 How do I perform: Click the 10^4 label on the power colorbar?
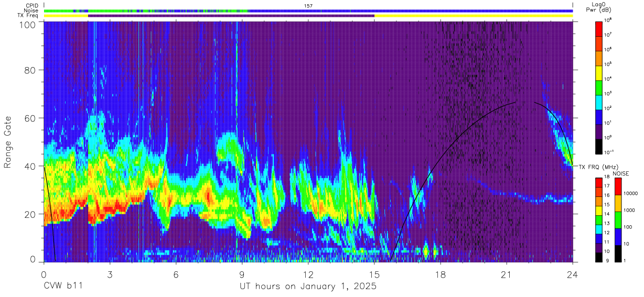coord(608,79)
